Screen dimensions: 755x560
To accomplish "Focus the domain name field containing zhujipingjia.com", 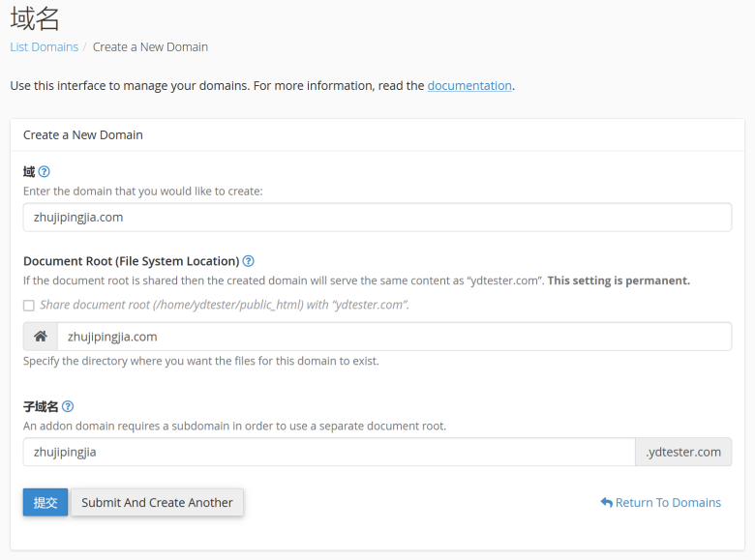I will (x=377, y=217).
